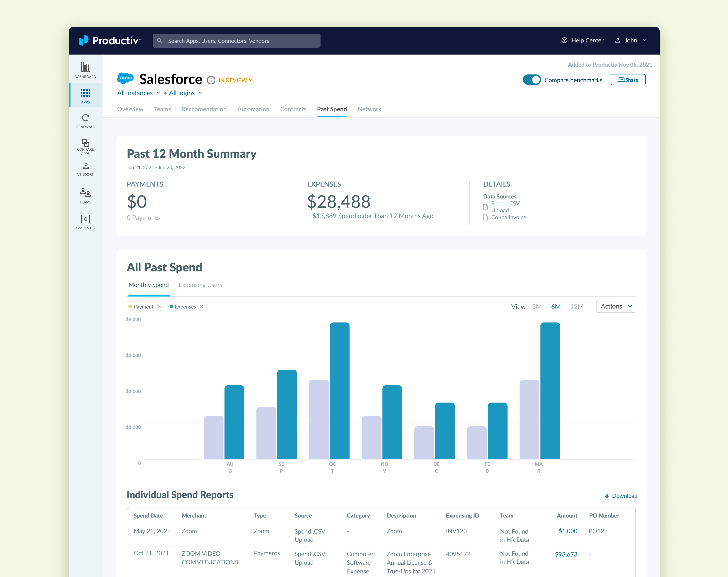Screen dimensions: 728x577
Task: Select the Monthly Spend sub-tab
Action: [149, 285]
